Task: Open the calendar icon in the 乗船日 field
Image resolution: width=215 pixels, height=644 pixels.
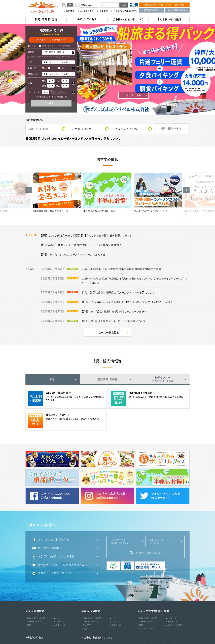Action: 73,52
